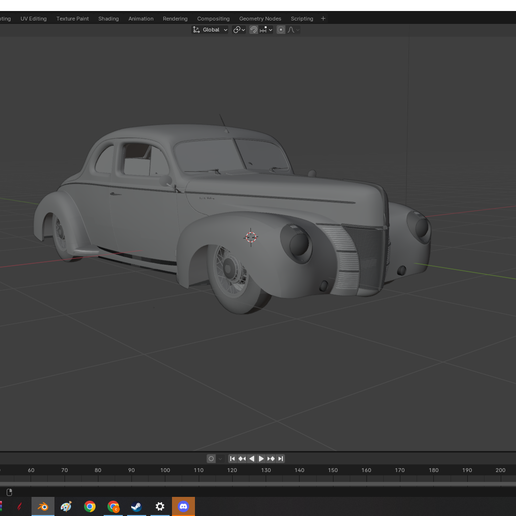Viewport: 516px width, 516px height.
Task: Play the animation forward
Action: click(x=261, y=459)
